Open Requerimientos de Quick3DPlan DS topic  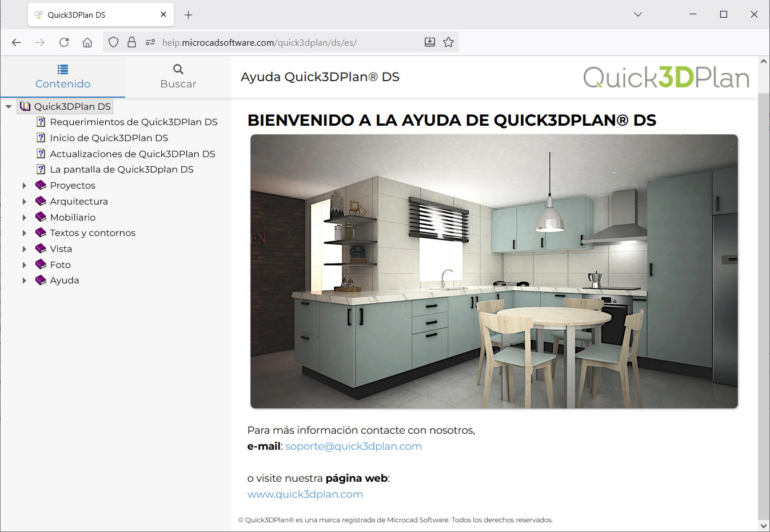(133, 122)
